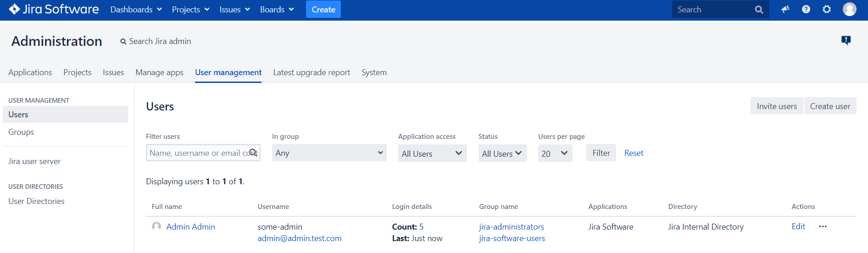Click the Directory column header
868x253 pixels.
[x=683, y=207]
